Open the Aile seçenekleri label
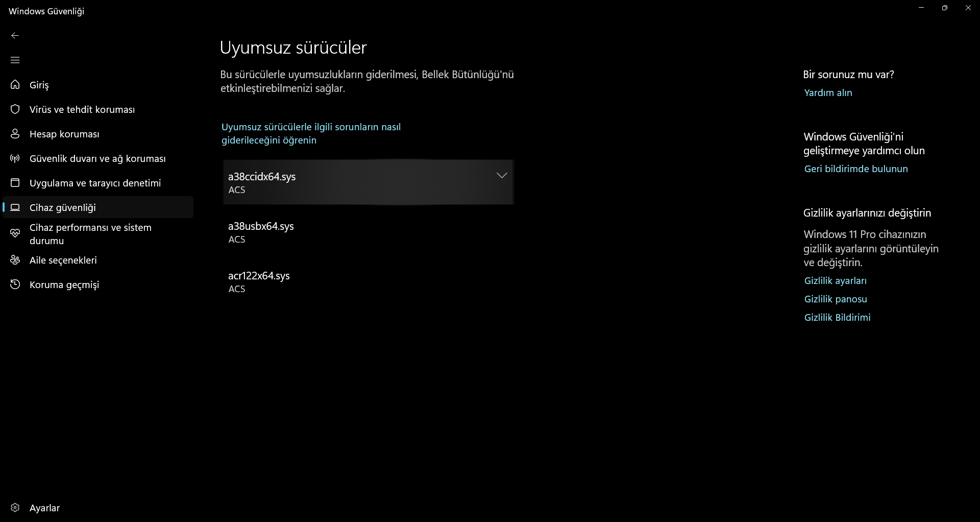The width and height of the screenshot is (980, 522). 63,260
